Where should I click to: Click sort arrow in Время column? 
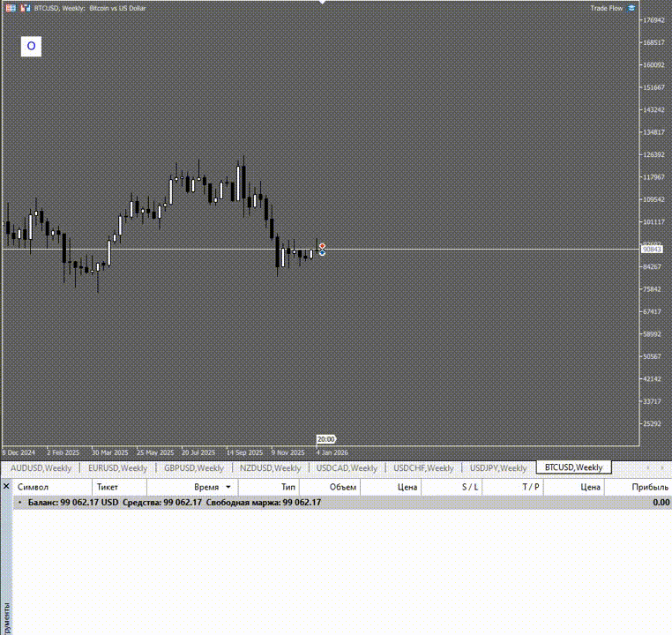point(228,487)
